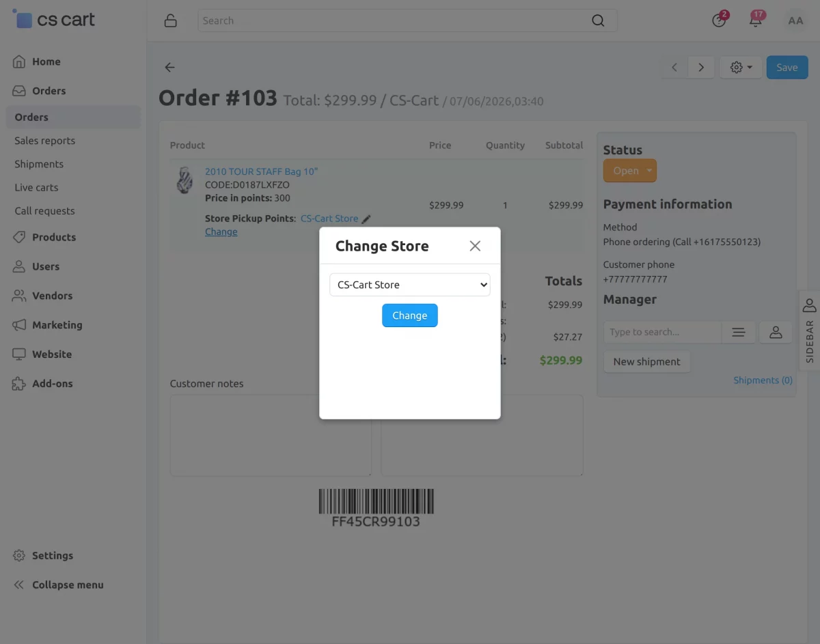Open Home in the sidebar

[46, 61]
